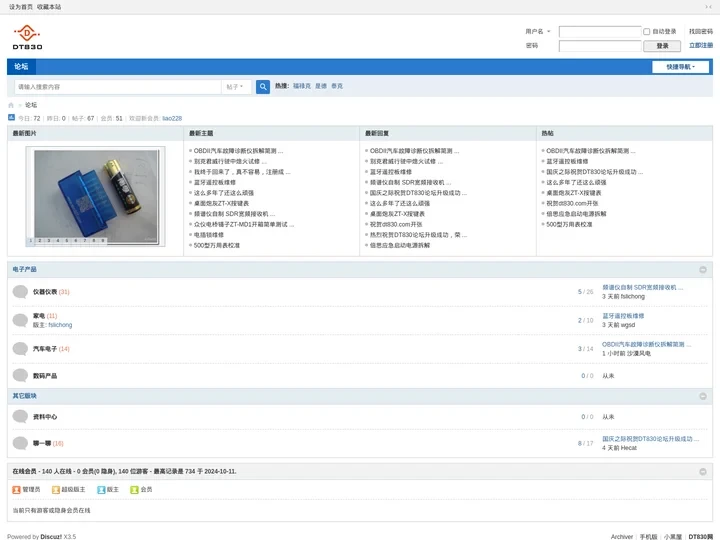Image resolution: width=720 pixels, height=540 pixels.
Task: Click the speech bubble icon beside 家电
Action: (x=20, y=320)
